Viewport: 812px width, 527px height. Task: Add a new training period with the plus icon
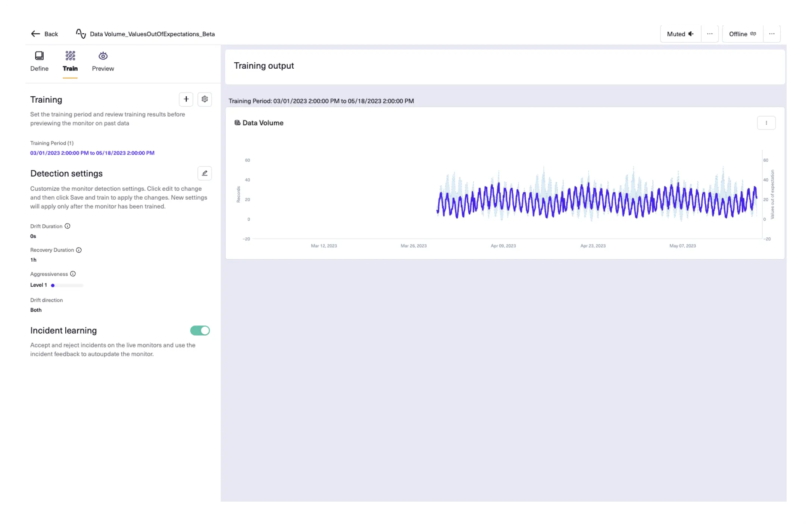[186, 99]
